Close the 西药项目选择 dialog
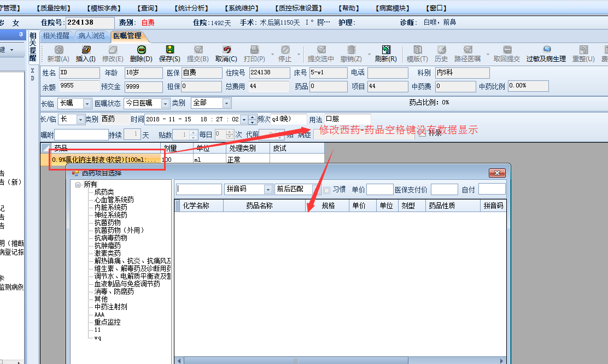The height and width of the screenshot is (364, 608). [497, 173]
